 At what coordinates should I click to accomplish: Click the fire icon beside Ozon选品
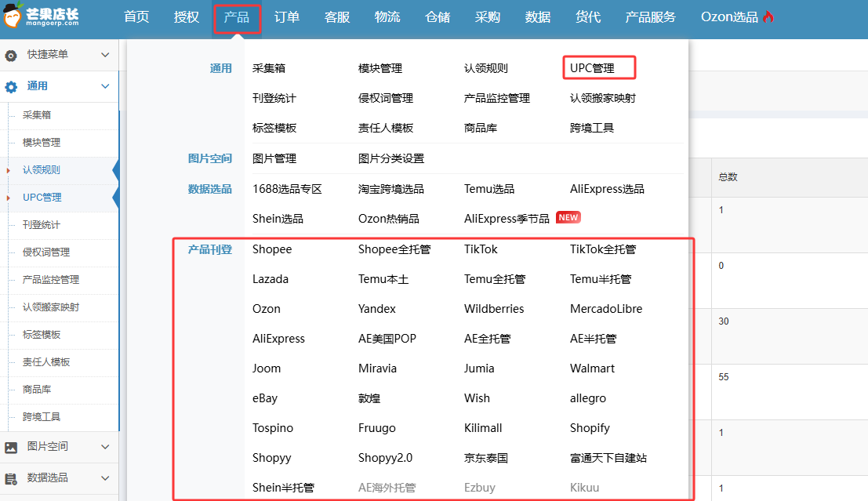coord(768,16)
